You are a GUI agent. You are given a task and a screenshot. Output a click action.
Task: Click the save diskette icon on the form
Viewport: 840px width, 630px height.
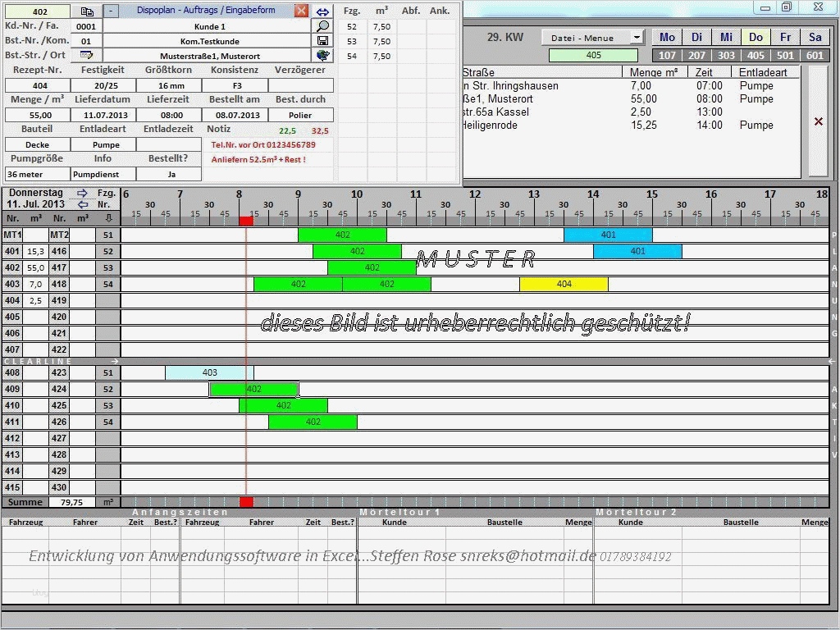point(322,40)
